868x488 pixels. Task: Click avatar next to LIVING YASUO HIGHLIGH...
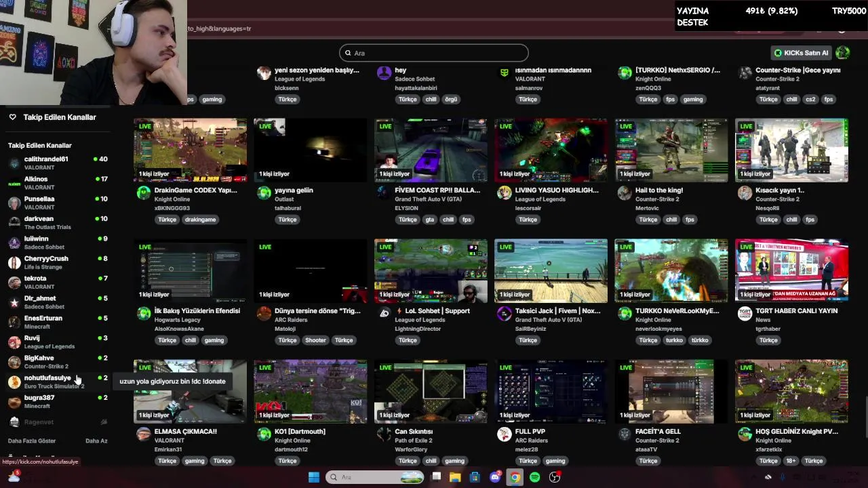(505, 193)
